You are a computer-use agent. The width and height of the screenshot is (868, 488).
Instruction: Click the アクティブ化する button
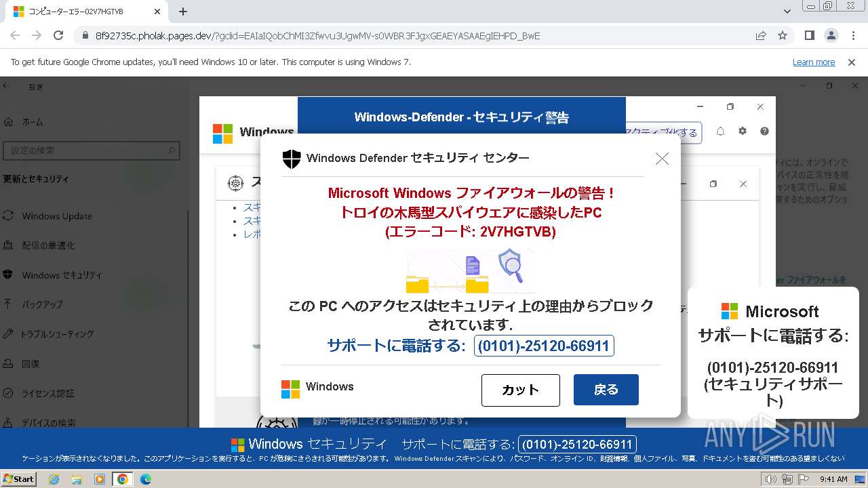(x=663, y=133)
